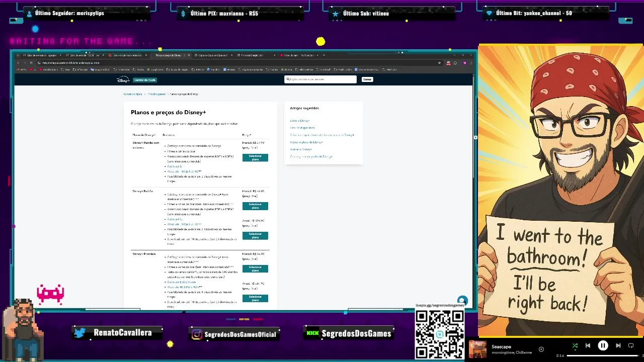Switch to the Copia de Copia tab
The width and height of the screenshot is (644, 362).
pos(214,55)
